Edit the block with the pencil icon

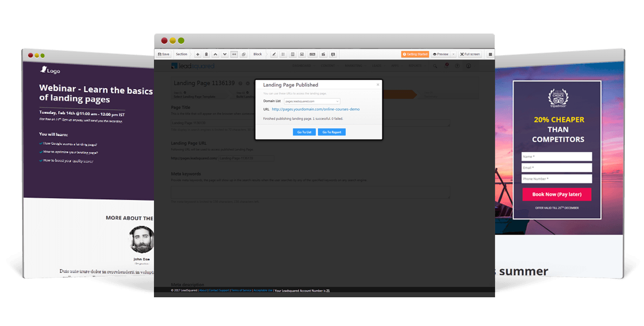[x=273, y=54]
